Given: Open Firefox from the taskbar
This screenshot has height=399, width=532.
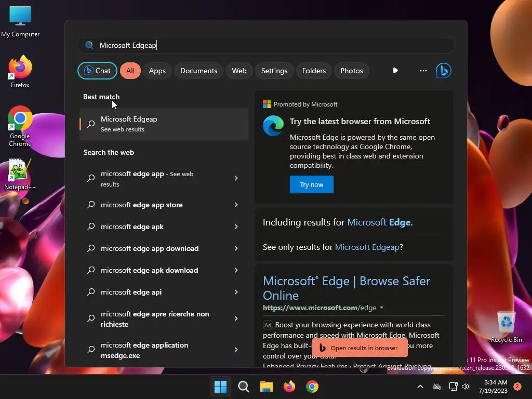Looking at the screenshot, I should click(x=289, y=387).
